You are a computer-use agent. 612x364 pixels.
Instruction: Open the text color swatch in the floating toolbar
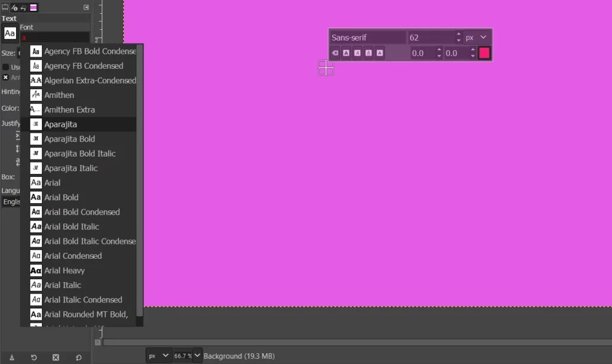(484, 53)
